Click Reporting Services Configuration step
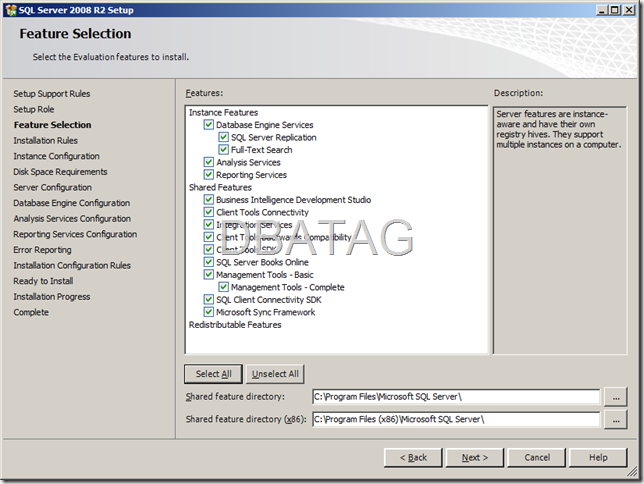Image resolution: width=644 pixels, height=484 pixels. 75,234
